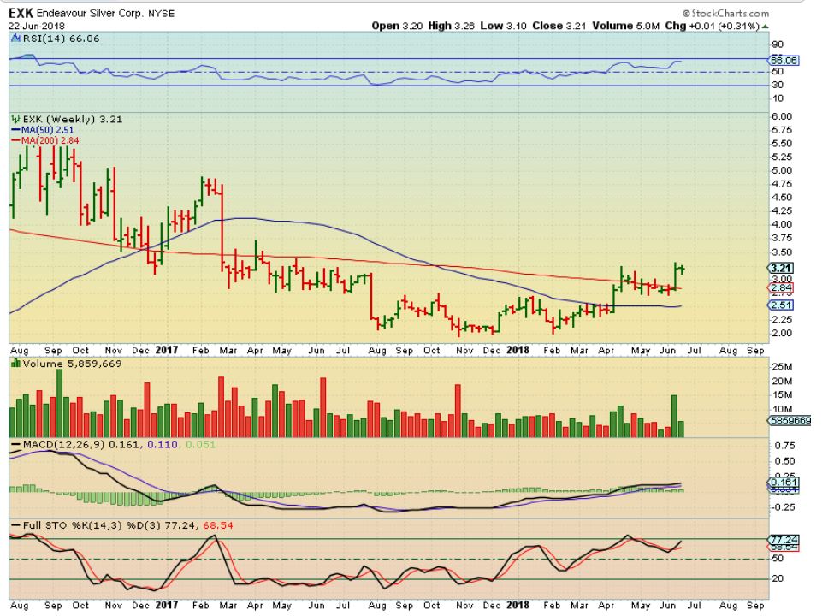Click the 4.00 price axis label
This screenshot has width=840, height=616.
click(x=782, y=224)
